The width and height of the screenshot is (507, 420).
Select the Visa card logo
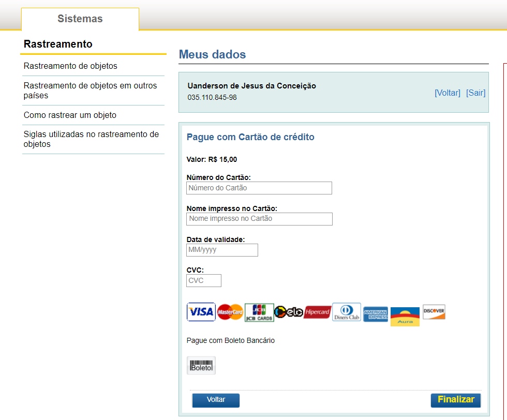pyautogui.click(x=201, y=312)
